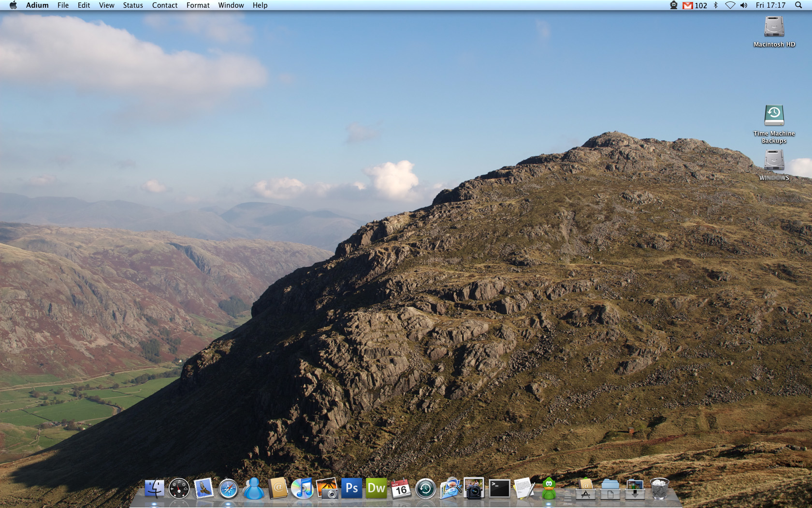812x508 pixels.
Task: Click the Adium green duck Dock icon
Action: 549,489
